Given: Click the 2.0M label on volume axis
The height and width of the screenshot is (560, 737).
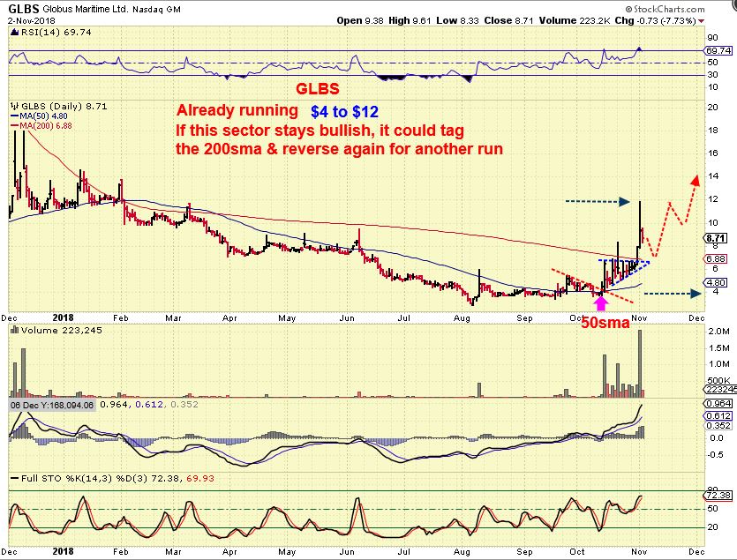Looking at the screenshot, I should [718, 332].
